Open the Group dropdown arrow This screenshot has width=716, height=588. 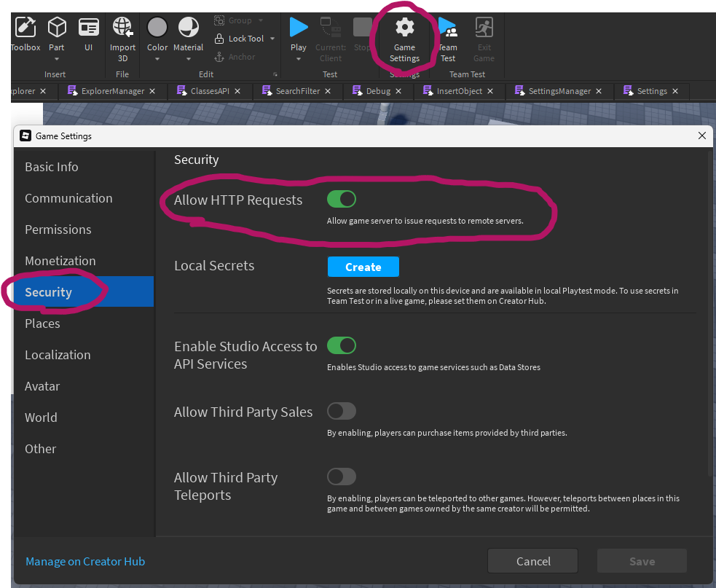click(261, 20)
